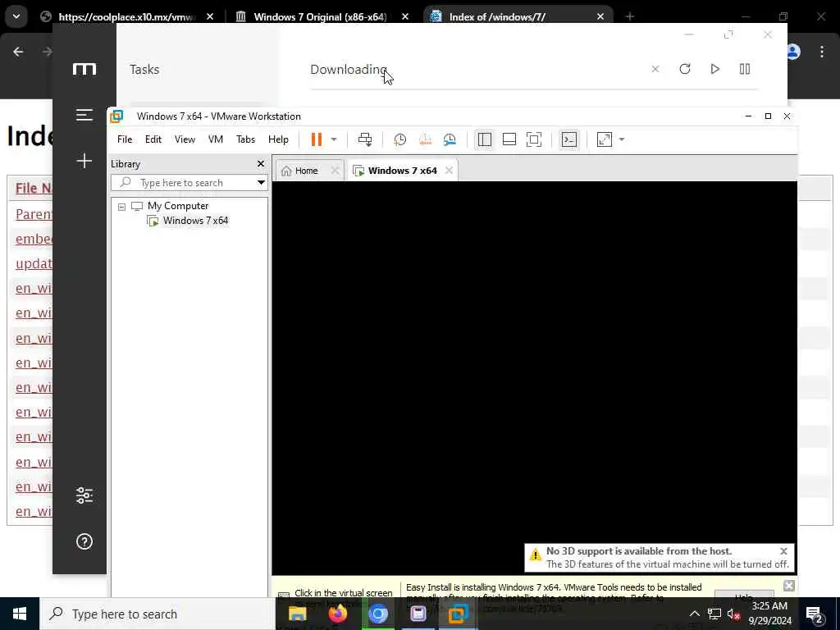Send Ctrl+Alt+Del to the virtual machine
The image size is (840, 630).
pyautogui.click(x=365, y=139)
